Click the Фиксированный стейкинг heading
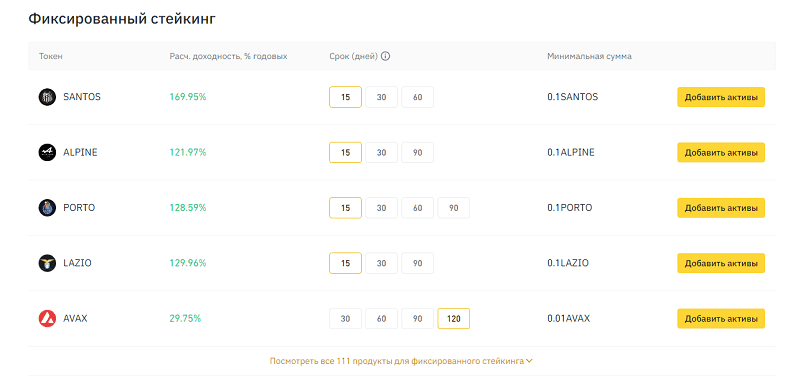The height and width of the screenshot is (377, 800). [x=122, y=19]
